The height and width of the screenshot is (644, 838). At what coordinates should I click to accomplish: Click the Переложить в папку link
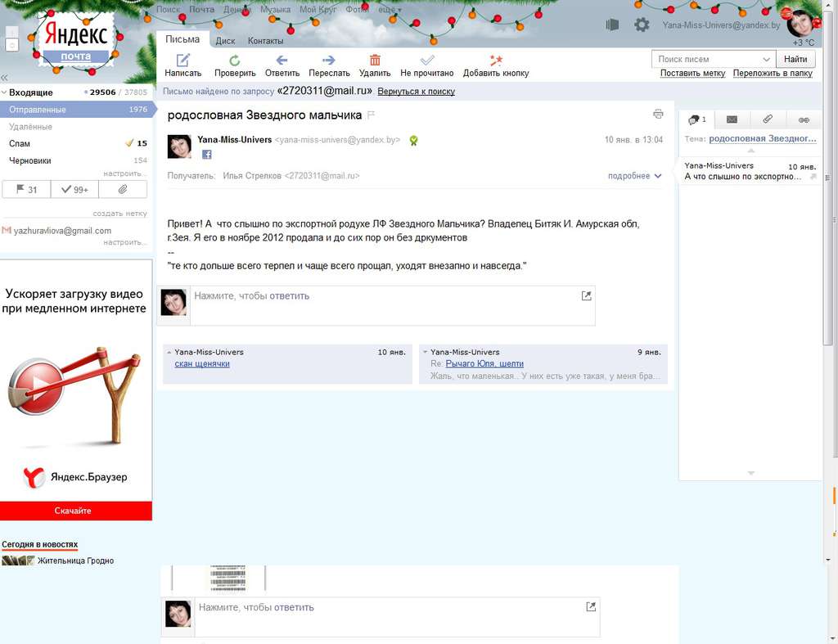(x=773, y=73)
